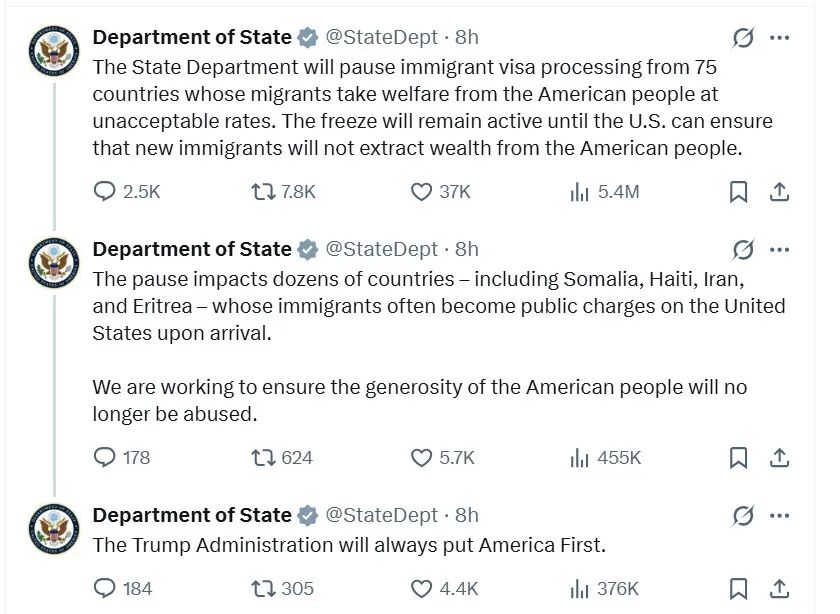Open more options on the Somalia, Haiti tweet

point(780,249)
